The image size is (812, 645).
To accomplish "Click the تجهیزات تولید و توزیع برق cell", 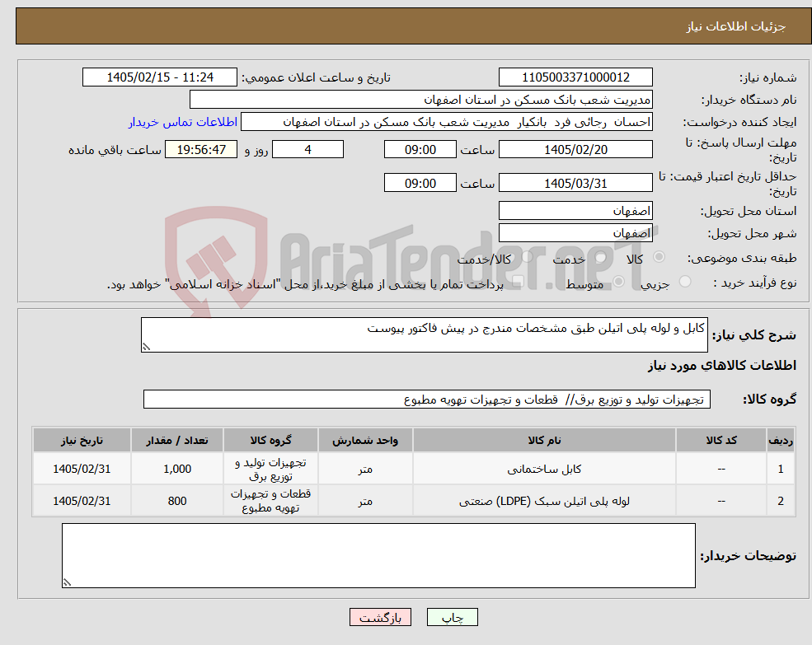I will coord(270,469).
